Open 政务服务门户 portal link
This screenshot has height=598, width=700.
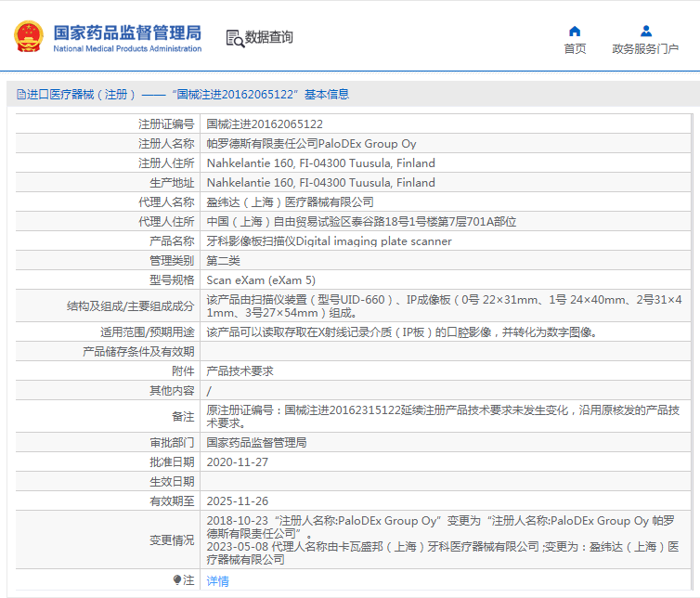pyautogui.click(x=645, y=48)
